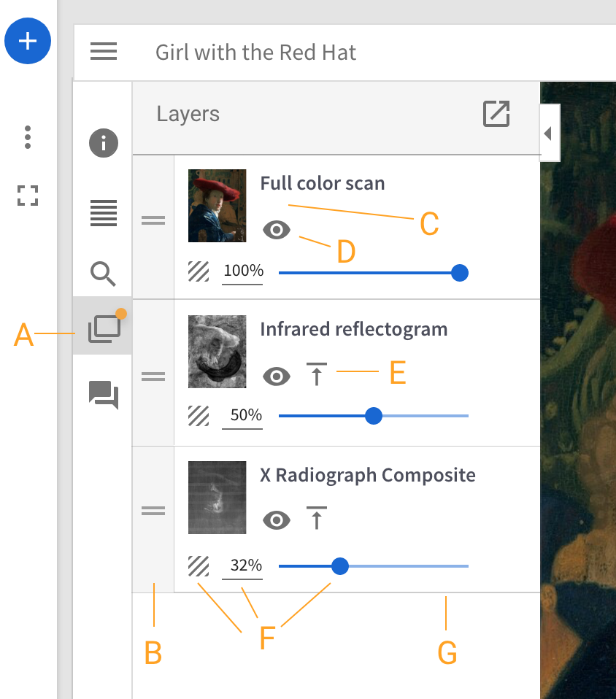Open the workspace options menu

tap(27, 136)
